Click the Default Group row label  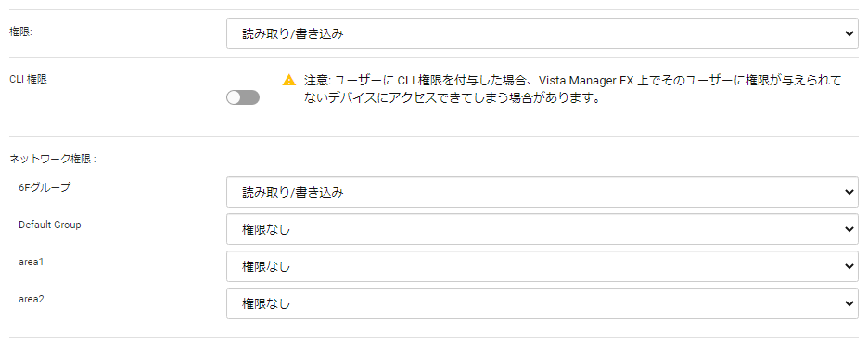pyautogui.click(x=50, y=225)
